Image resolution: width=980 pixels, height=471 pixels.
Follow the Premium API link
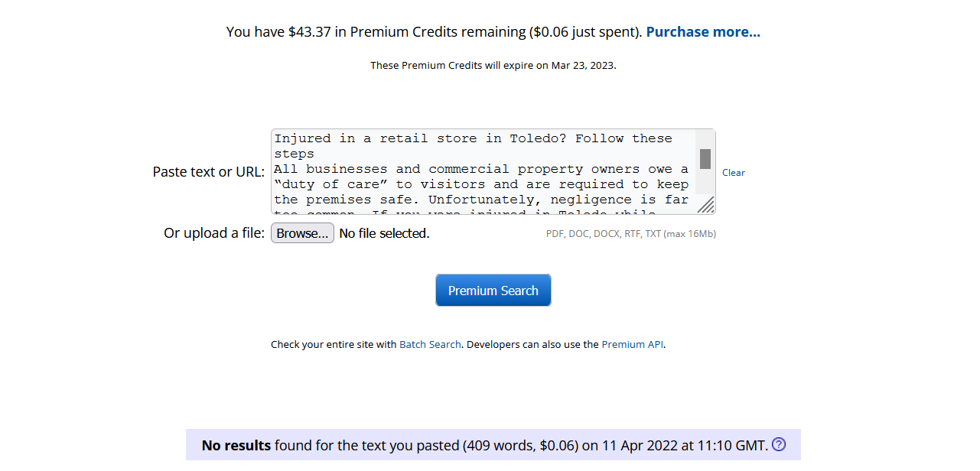632,345
